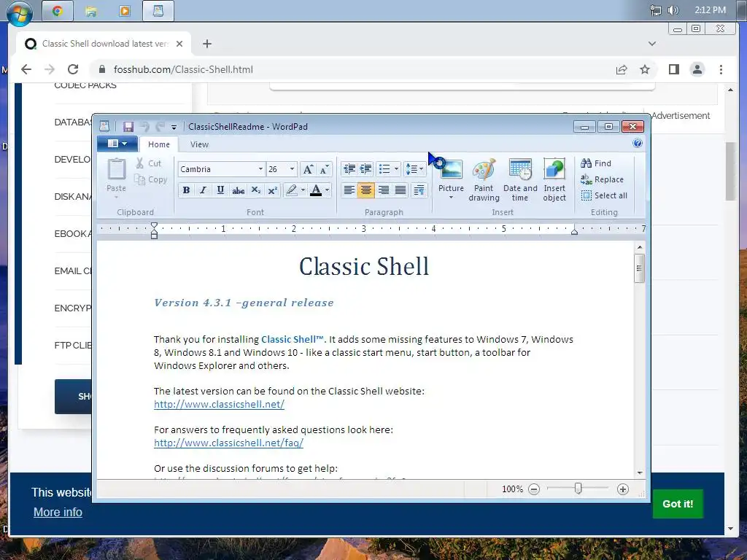Toggle Italic formatting in WordPad
Viewport: 747px width, 560px height.
(204, 190)
